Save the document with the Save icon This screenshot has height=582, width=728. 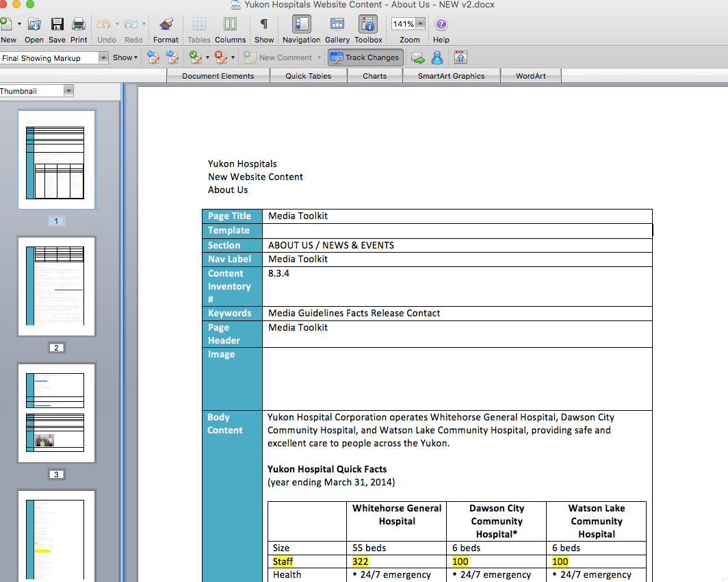click(57, 24)
